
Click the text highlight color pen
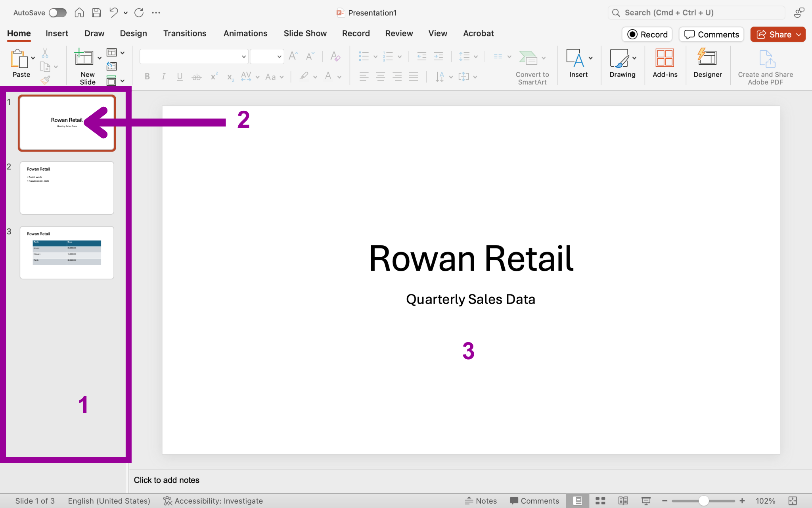click(x=304, y=76)
